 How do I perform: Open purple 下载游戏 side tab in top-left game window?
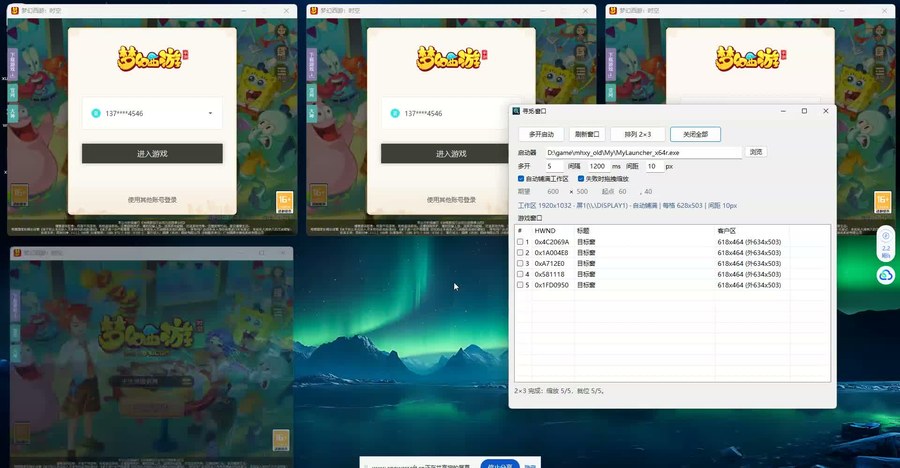13,64
